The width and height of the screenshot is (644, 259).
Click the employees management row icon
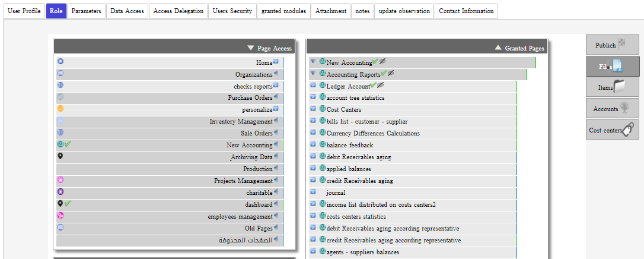click(x=60, y=216)
